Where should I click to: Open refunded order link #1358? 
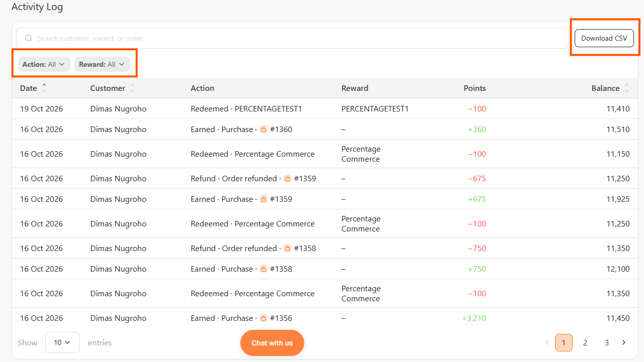point(305,248)
